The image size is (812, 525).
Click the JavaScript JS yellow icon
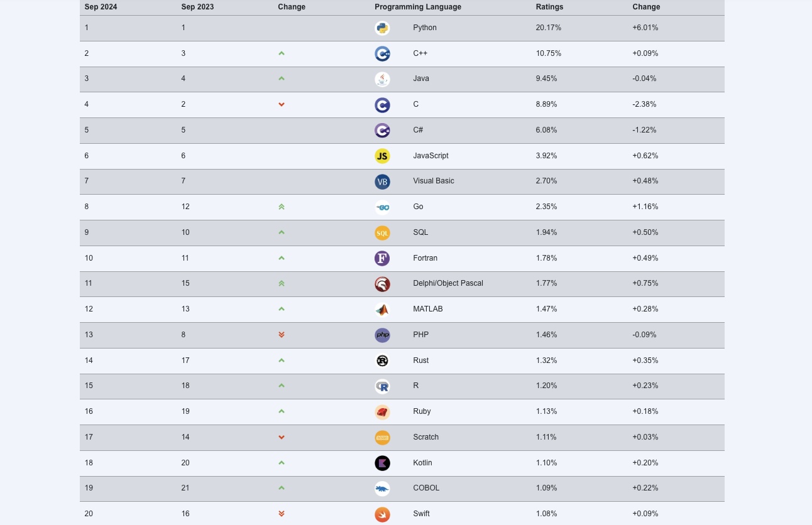(x=382, y=156)
